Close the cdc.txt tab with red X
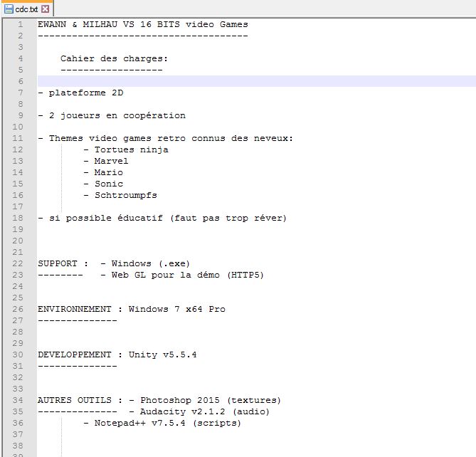 pyautogui.click(x=46, y=9)
